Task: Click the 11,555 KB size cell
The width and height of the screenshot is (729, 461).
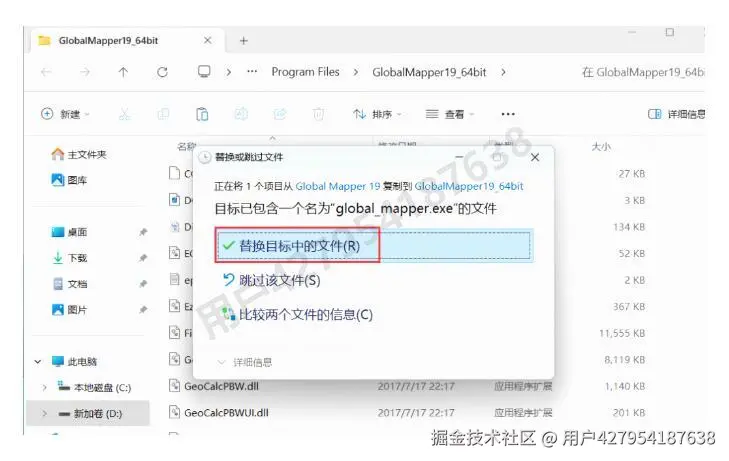Action: tap(622, 333)
